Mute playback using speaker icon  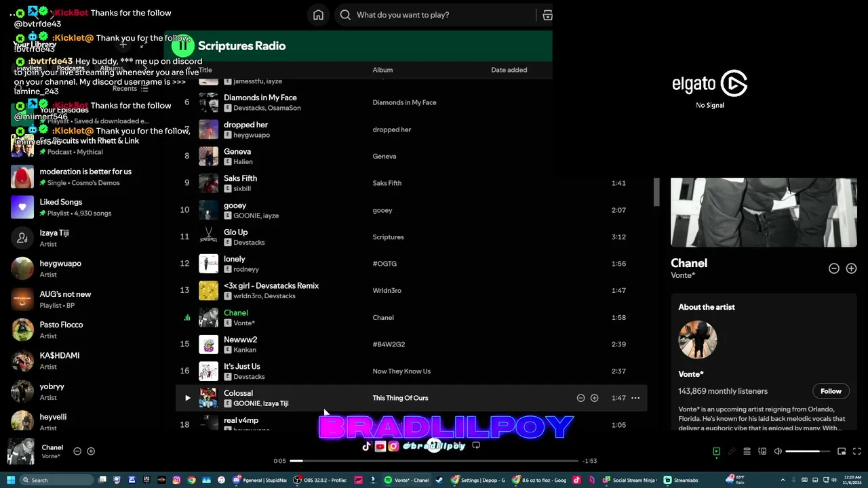tap(778, 451)
